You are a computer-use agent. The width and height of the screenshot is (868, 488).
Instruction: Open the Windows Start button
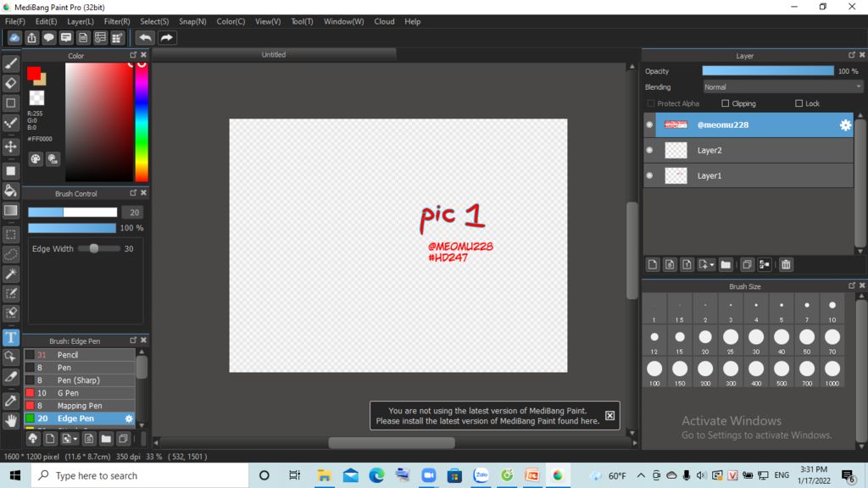pos(15,475)
